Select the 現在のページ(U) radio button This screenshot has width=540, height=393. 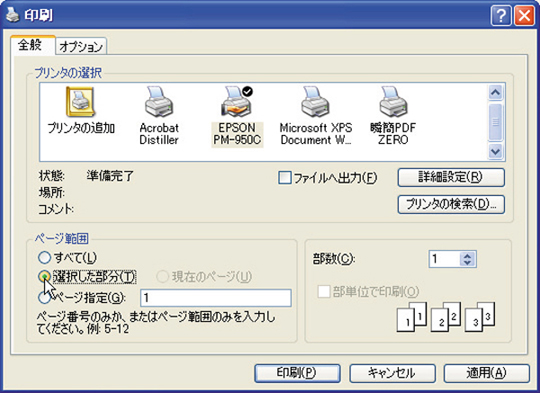tap(162, 276)
